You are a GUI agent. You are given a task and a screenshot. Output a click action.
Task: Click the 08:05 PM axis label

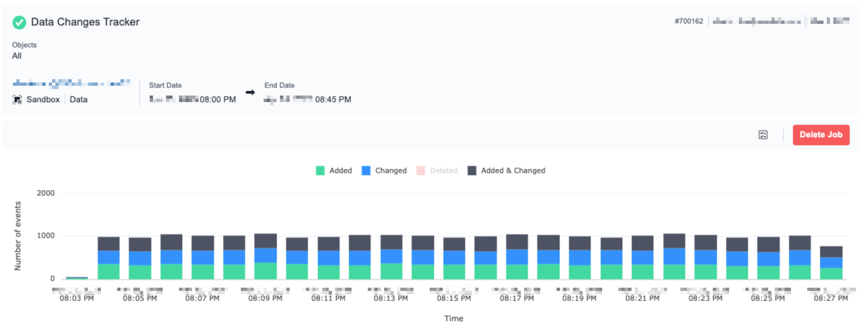coord(140,298)
